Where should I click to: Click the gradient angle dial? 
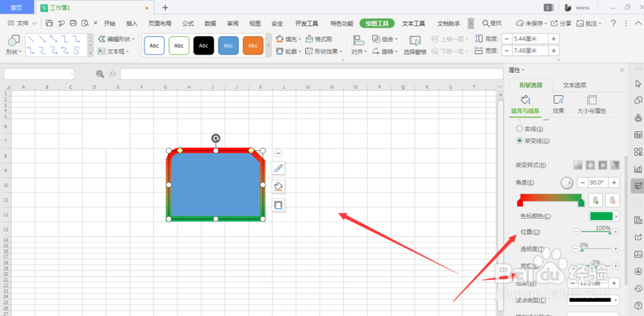[567, 182]
